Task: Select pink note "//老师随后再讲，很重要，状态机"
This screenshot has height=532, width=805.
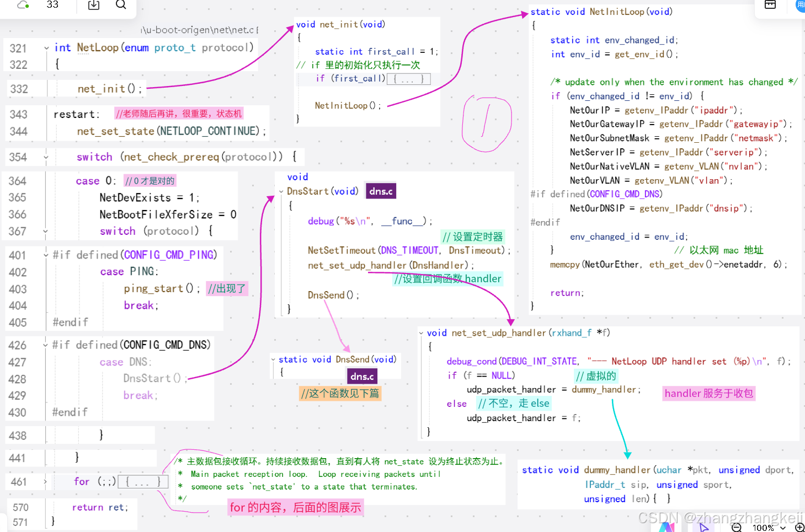Action: tap(178, 114)
